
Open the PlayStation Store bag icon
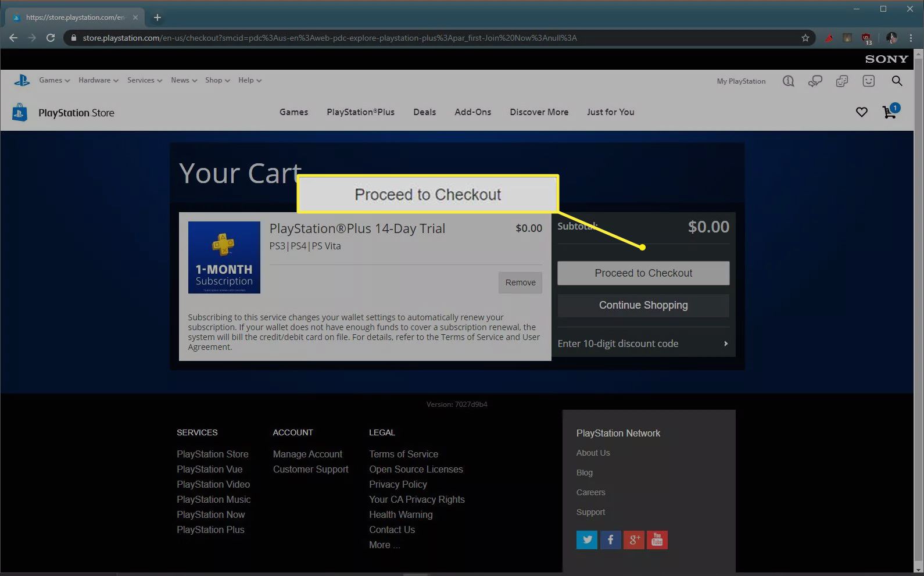20,112
